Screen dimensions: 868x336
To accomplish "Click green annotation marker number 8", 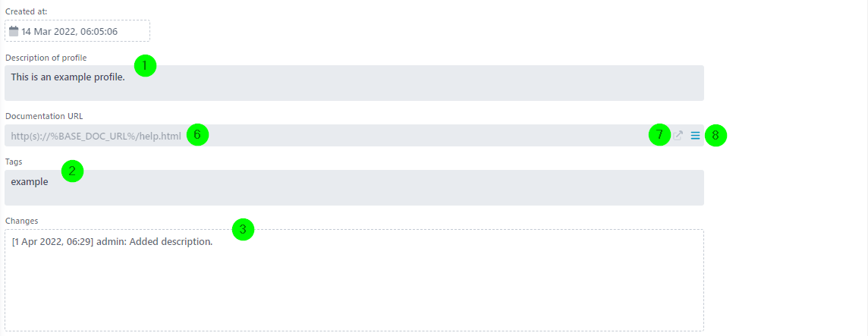I will [715, 134].
